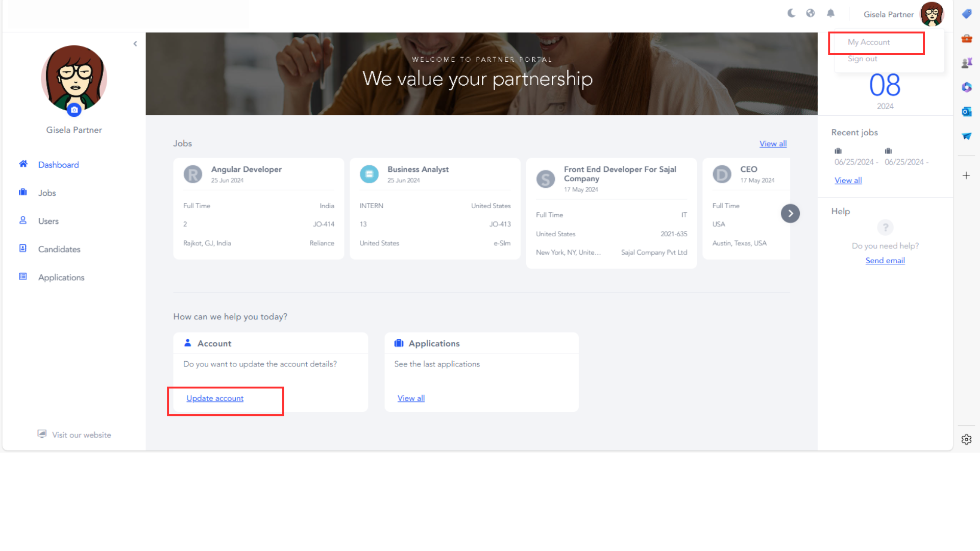Click large Gisela Partner profile picture

(x=75, y=79)
